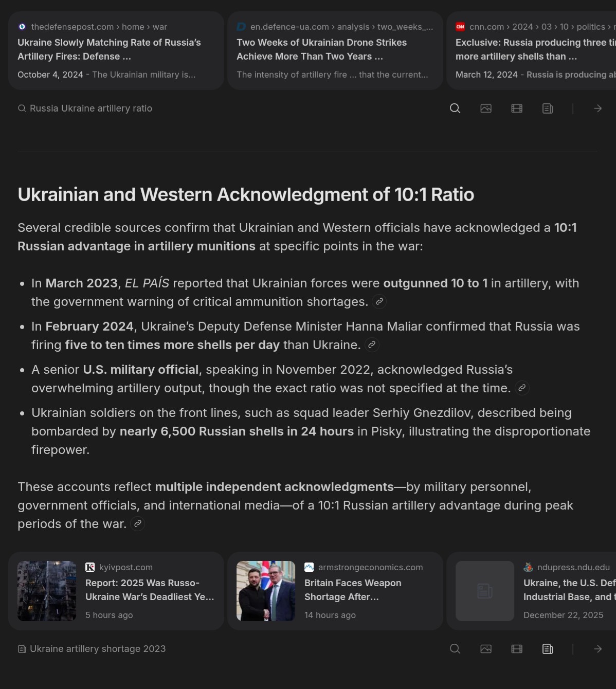Screen dimensions: 616x689
Task: Open ndupress.ndu.edu industrial base article card
Action: tap(531, 591)
